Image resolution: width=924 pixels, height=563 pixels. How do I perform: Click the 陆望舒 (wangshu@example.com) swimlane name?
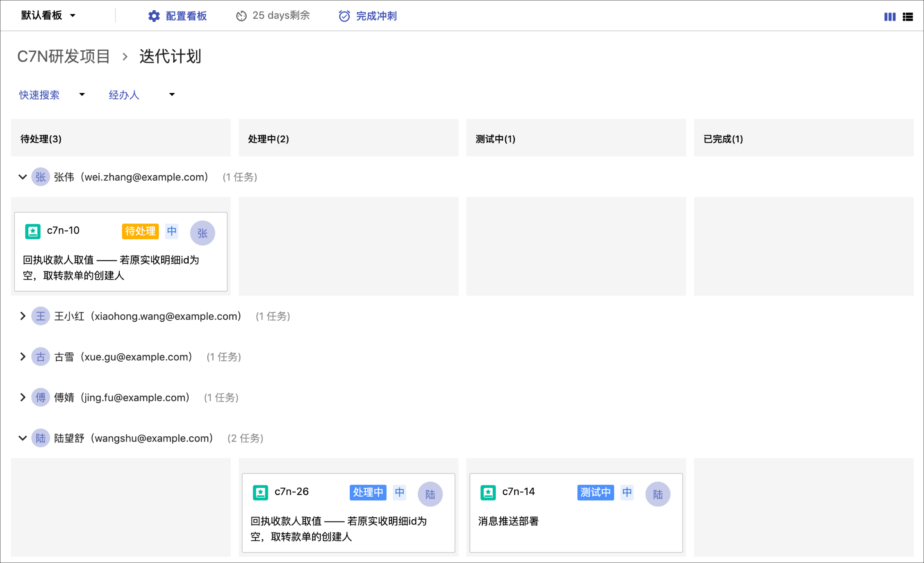tap(133, 438)
